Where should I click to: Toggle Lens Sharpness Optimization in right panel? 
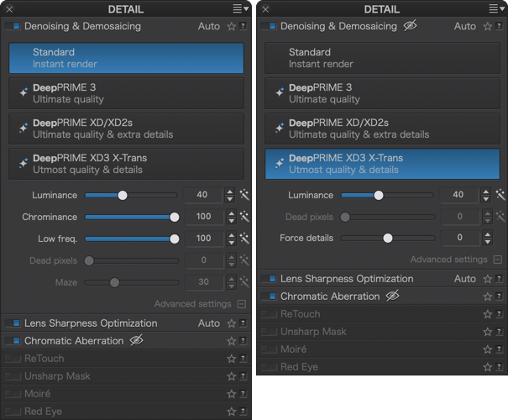[269, 279]
